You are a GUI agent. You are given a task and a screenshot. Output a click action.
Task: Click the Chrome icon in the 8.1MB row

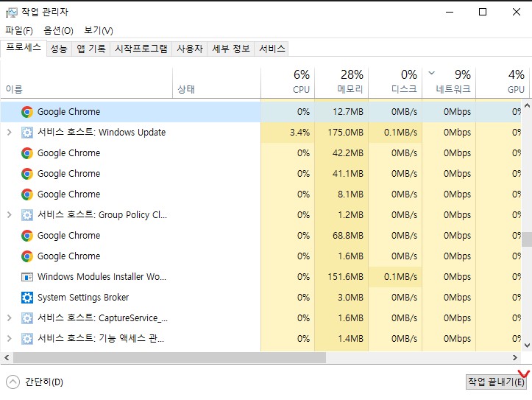(26, 194)
